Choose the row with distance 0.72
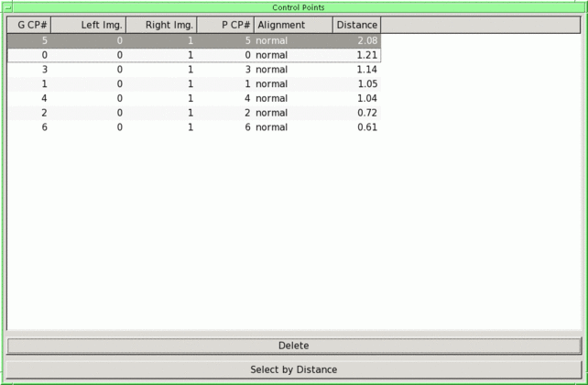 pyautogui.click(x=192, y=113)
